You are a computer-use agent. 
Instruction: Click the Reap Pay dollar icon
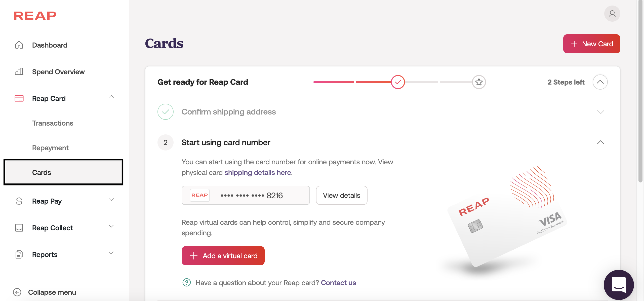19,201
